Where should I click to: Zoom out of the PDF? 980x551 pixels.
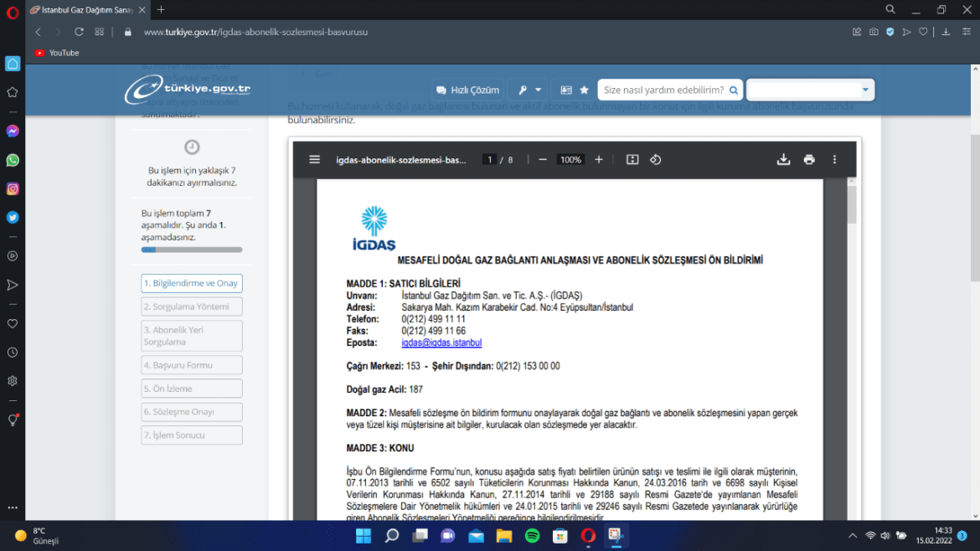tap(543, 160)
